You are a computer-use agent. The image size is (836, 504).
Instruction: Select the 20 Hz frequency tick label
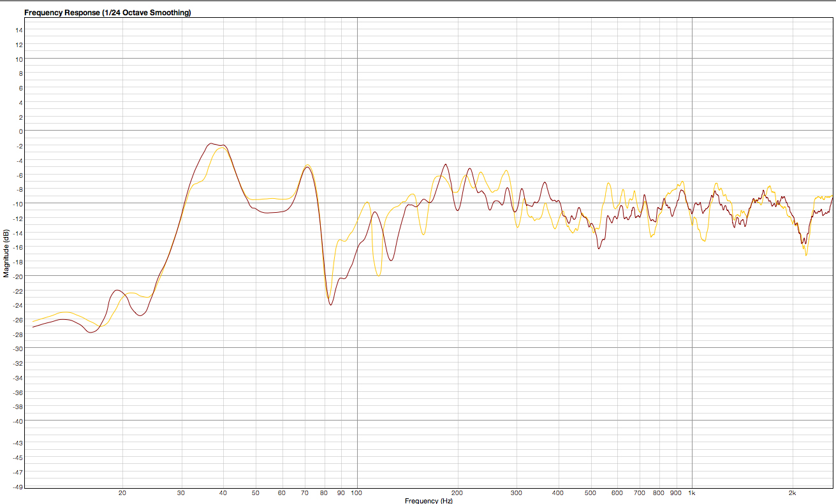(122, 493)
